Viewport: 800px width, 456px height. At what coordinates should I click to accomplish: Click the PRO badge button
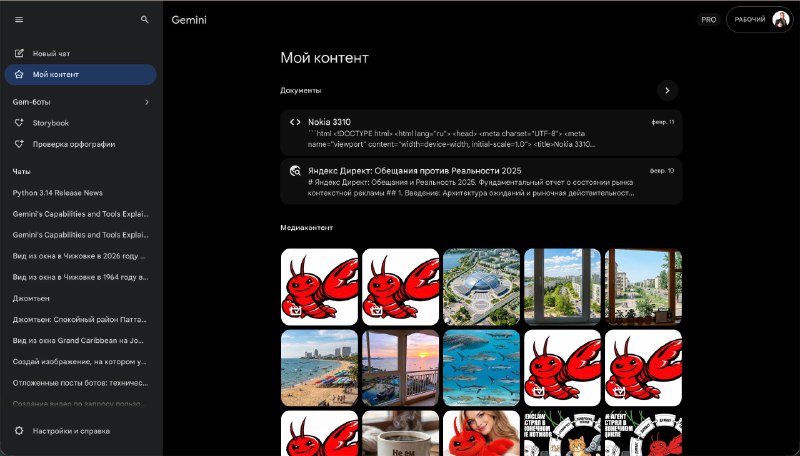(708, 20)
